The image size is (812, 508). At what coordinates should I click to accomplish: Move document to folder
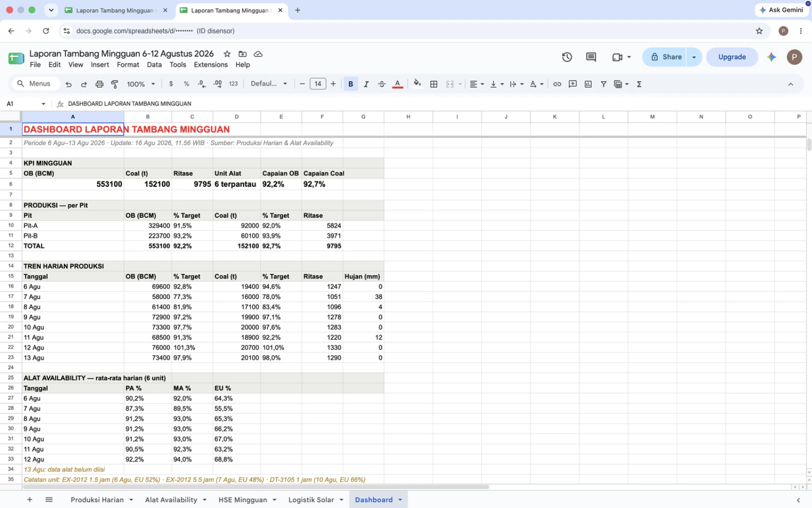click(243, 54)
